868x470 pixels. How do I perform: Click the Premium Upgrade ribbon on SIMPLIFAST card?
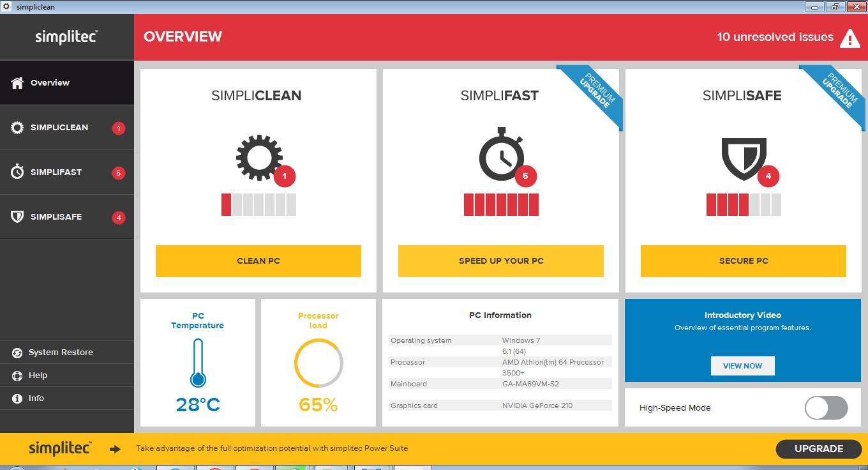pyautogui.click(x=594, y=92)
